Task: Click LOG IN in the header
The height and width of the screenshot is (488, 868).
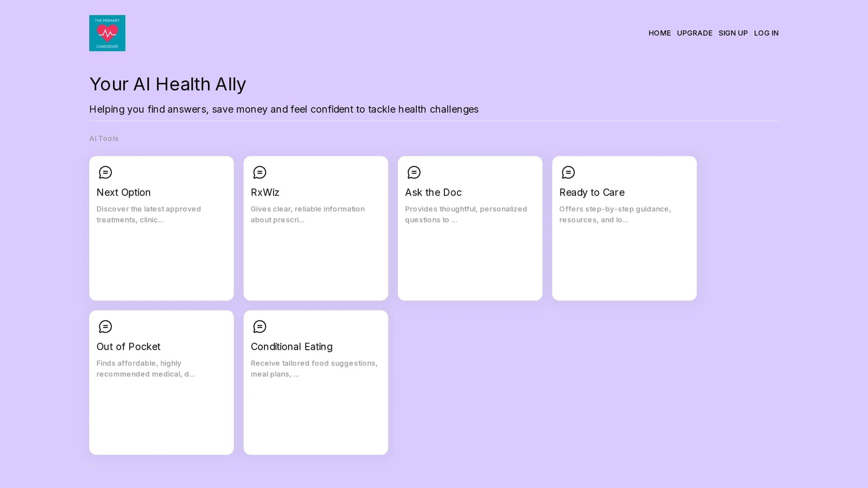Action: click(x=766, y=33)
